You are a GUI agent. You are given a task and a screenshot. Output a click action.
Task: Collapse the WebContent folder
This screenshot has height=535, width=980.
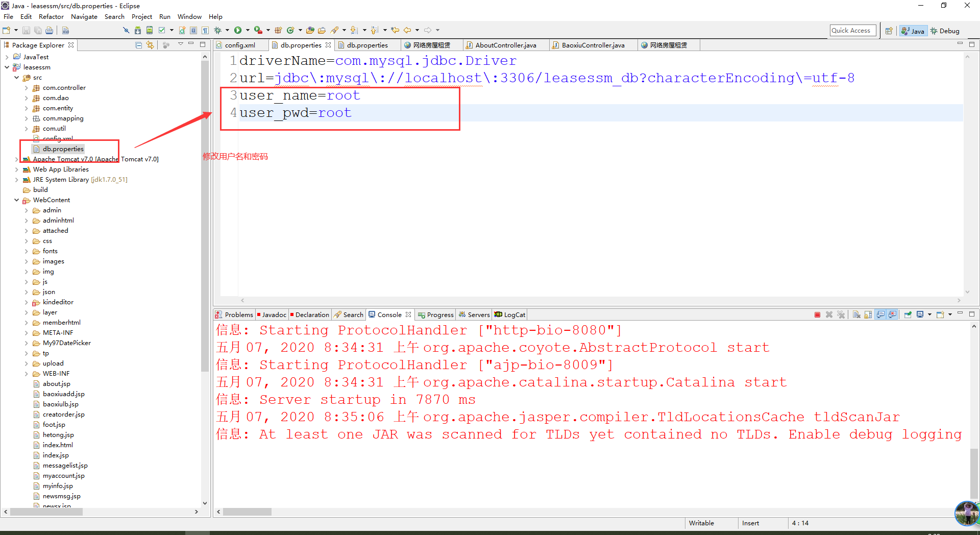point(17,200)
